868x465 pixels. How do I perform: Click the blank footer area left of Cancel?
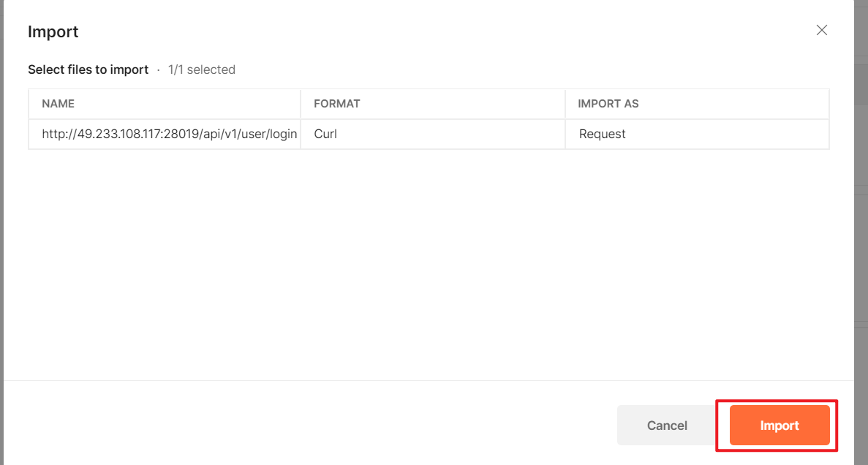(x=293, y=426)
